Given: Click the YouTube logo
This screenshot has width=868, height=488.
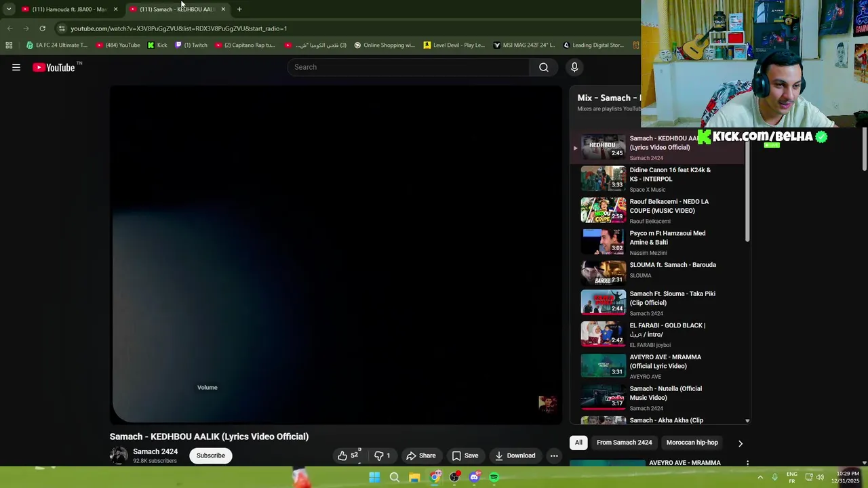Looking at the screenshot, I should point(54,67).
